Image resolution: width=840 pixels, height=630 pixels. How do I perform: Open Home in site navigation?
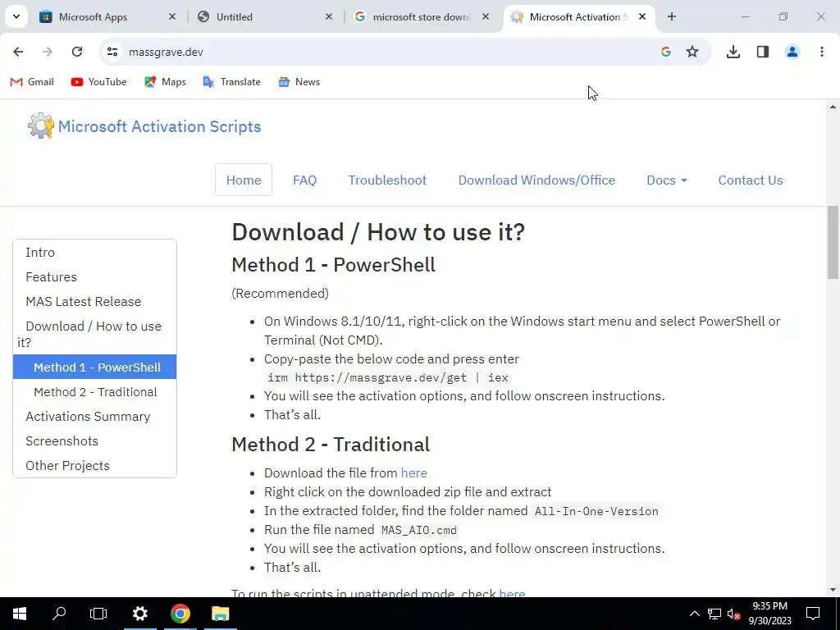244,180
